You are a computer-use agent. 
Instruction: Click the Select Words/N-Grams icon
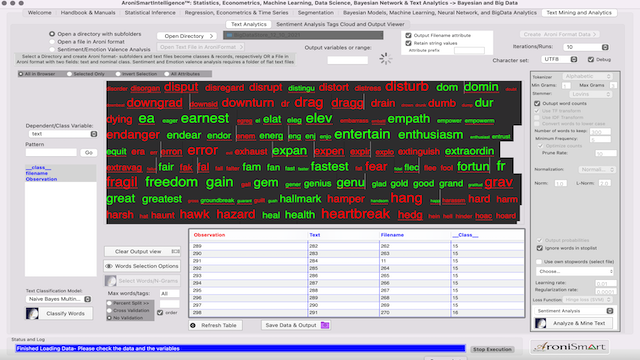111,281
